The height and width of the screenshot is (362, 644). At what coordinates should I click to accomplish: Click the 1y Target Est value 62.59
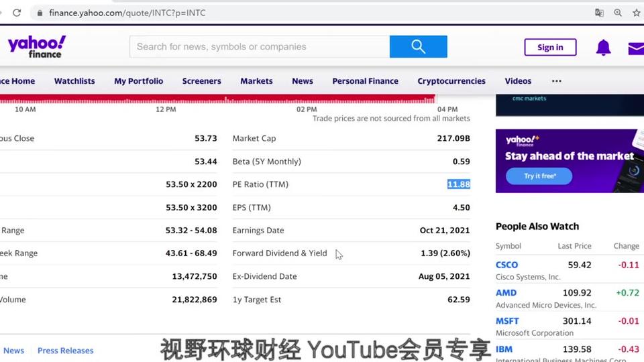point(459,300)
